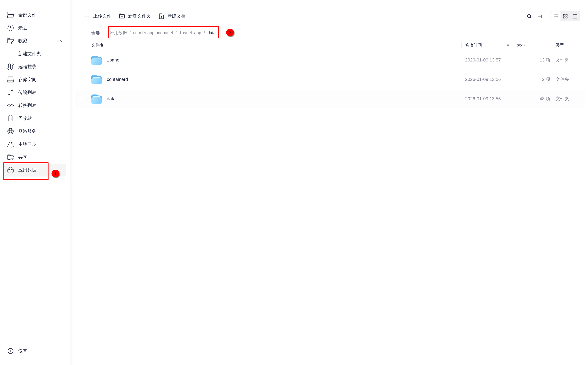
Task: Click 新建文件夹 toolbar button
Action: click(x=135, y=16)
